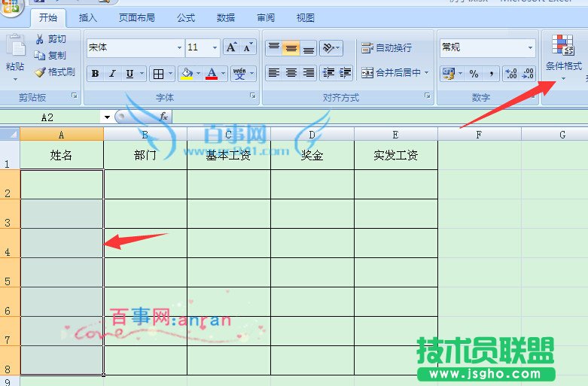588x386 pixels.
Task: Open the Data (数据) tab
Action: point(226,17)
